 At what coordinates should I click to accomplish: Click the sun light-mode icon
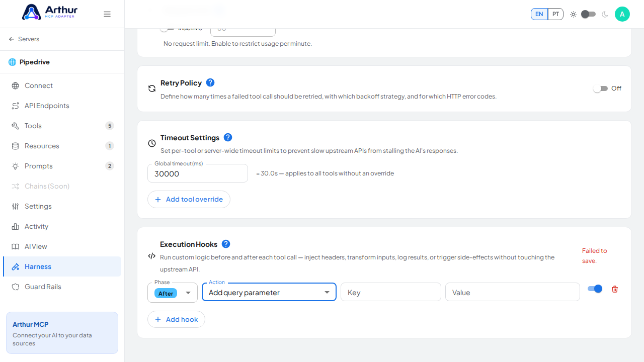pyautogui.click(x=573, y=14)
